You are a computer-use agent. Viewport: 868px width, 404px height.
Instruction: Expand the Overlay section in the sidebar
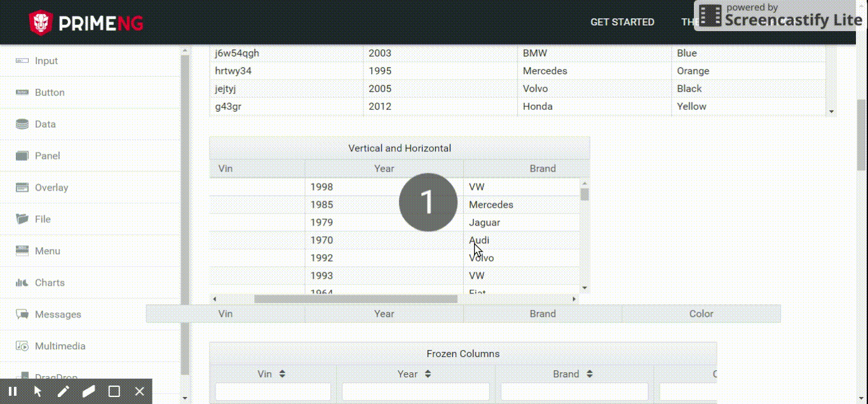51,187
